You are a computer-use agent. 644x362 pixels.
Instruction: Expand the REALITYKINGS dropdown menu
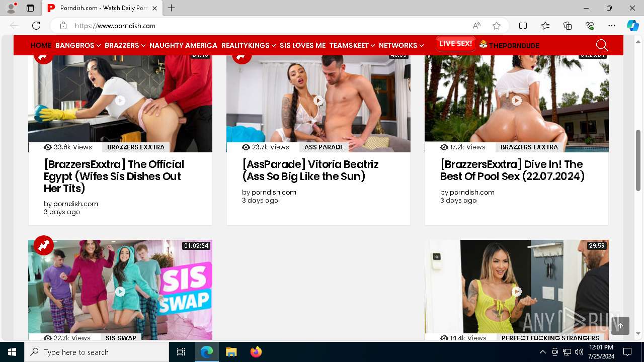[249, 45]
